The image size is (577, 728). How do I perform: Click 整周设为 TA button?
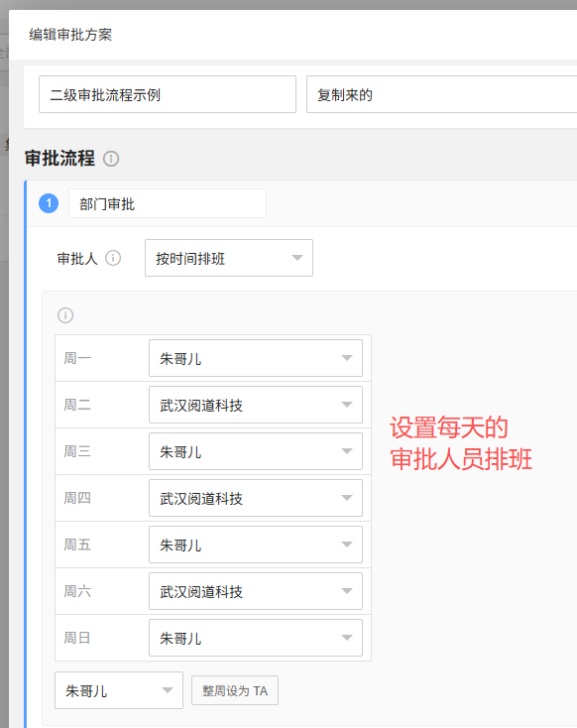coord(235,690)
